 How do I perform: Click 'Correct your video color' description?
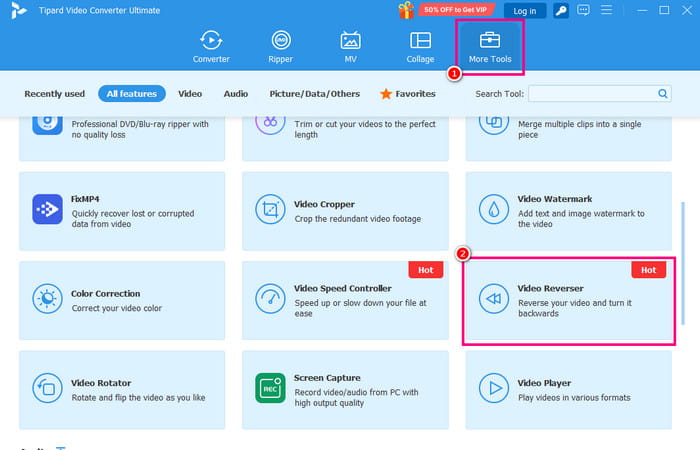pos(117,308)
